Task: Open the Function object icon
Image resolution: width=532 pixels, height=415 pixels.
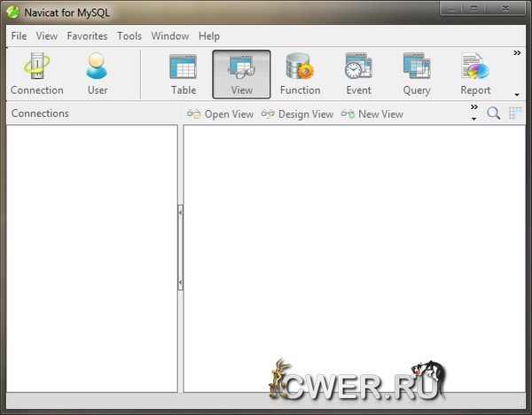Action: tap(300, 74)
